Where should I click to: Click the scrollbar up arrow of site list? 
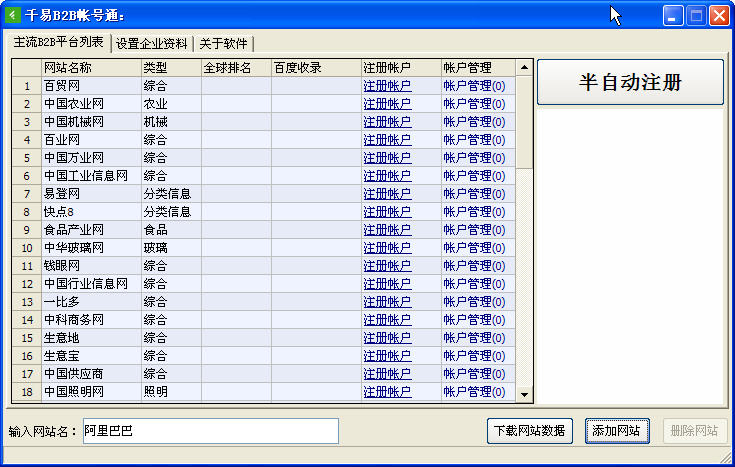click(x=525, y=68)
